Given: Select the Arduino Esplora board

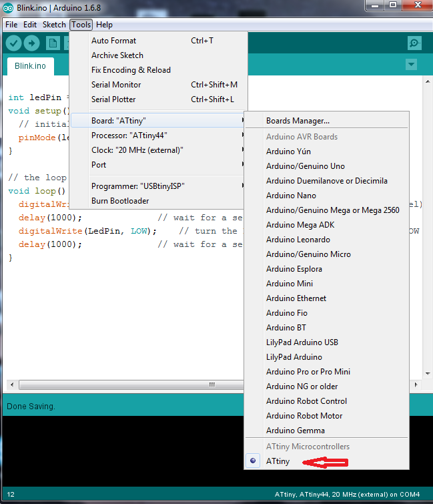Looking at the screenshot, I should [326, 269].
